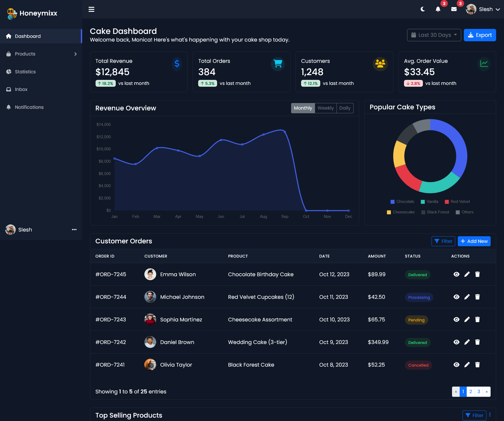Delete order #ORD-7243 with trash icon
Image resolution: width=504 pixels, height=421 pixels.
click(x=477, y=320)
